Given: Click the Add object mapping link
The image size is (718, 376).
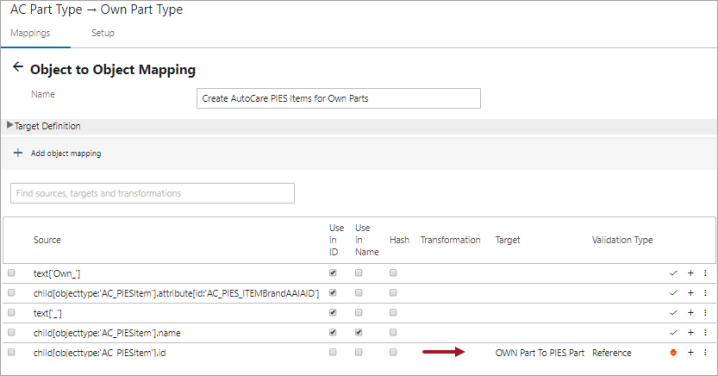Looking at the screenshot, I should 66,153.
